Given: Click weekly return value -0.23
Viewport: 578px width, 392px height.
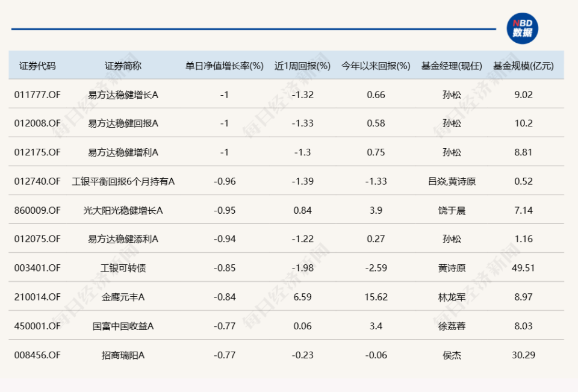Looking at the screenshot, I should click(303, 355).
